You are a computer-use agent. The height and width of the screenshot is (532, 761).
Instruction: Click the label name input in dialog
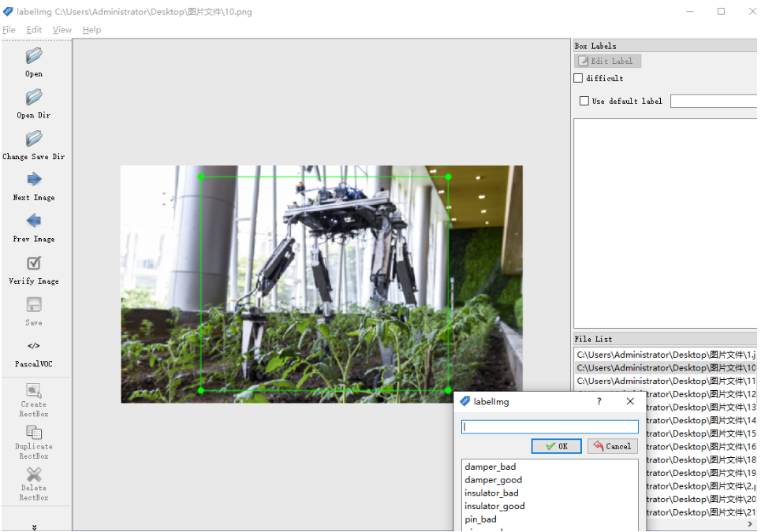click(x=550, y=426)
